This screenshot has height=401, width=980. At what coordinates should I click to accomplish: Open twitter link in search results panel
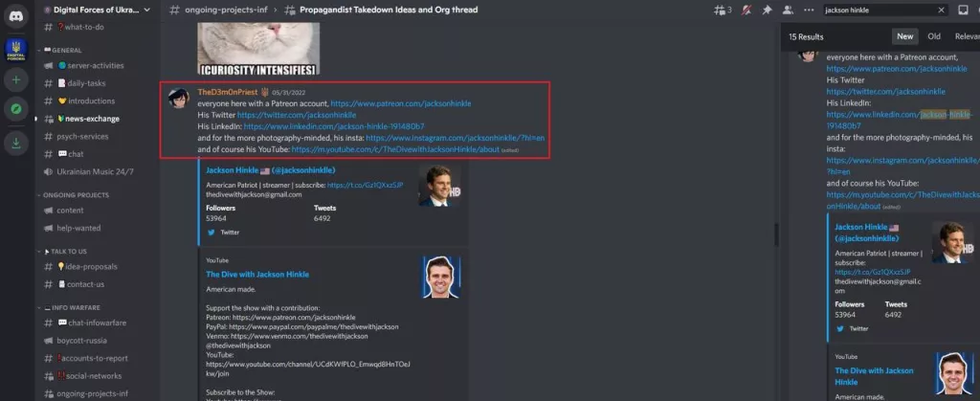point(885,92)
